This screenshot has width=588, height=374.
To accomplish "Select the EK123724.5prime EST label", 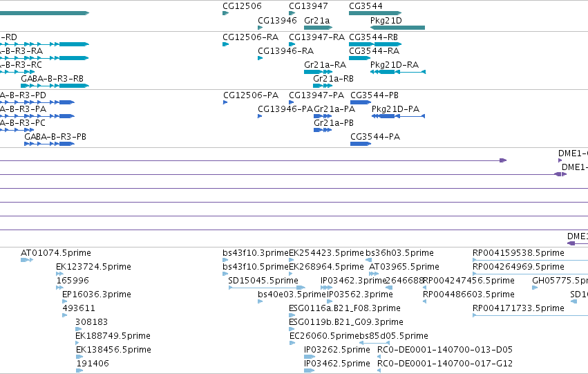I will tap(94, 267).
